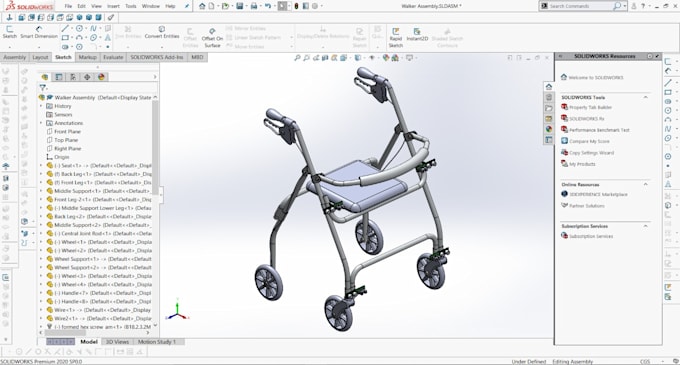Click the Open file icon
This screenshot has height=365, width=680.
[x=225, y=6]
